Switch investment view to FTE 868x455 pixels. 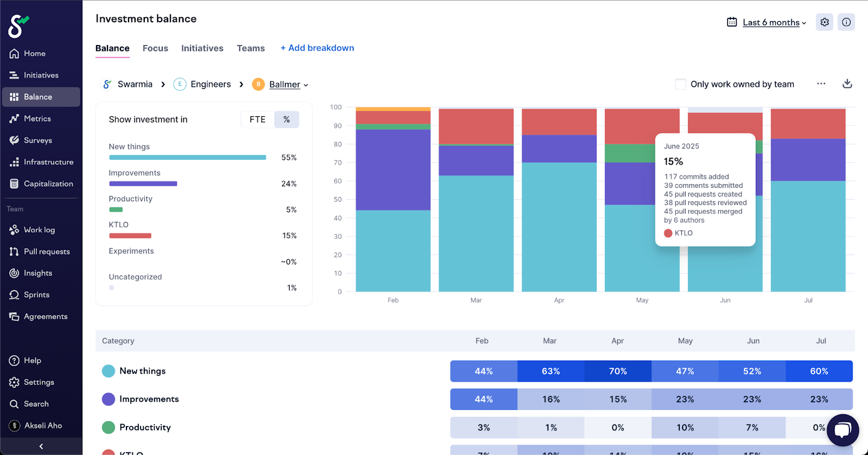[x=257, y=119]
